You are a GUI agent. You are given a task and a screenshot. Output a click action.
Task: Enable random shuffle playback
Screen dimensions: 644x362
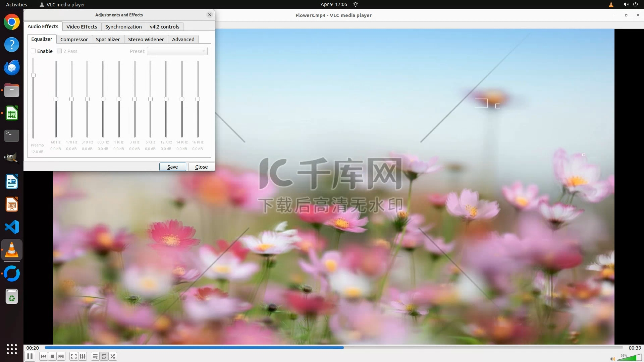click(x=113, y=356)
